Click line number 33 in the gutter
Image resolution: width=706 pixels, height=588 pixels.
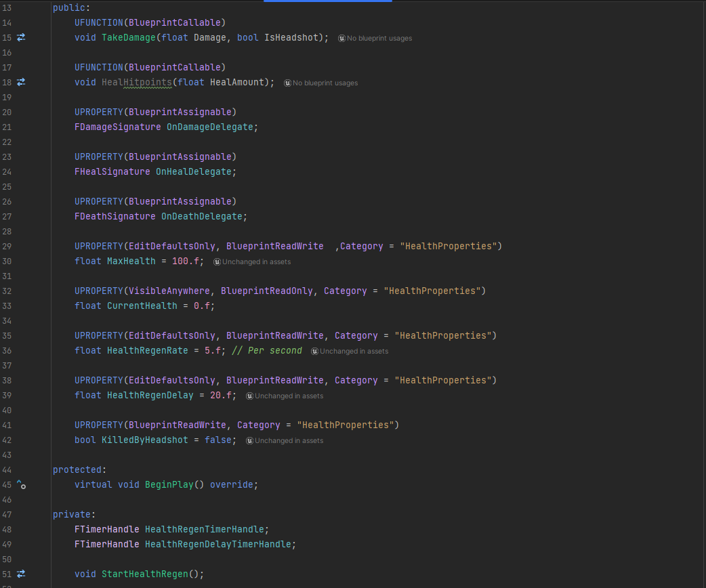pos(7,306)
